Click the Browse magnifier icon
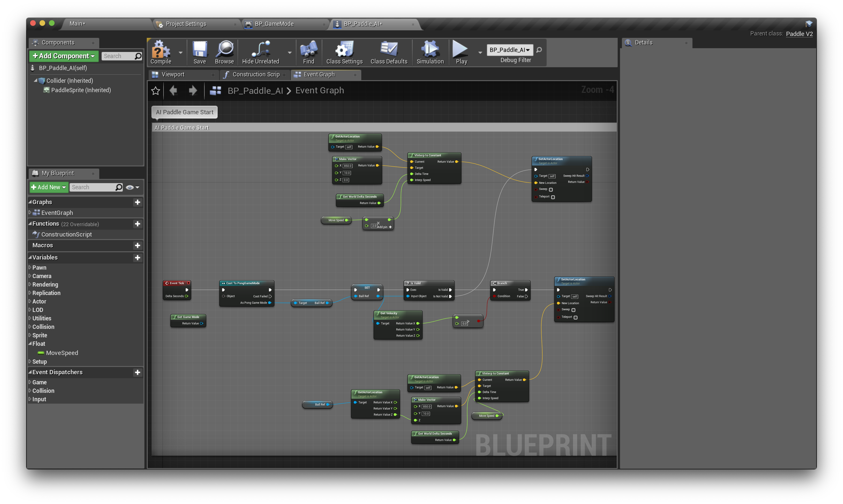 coord(224,50)
